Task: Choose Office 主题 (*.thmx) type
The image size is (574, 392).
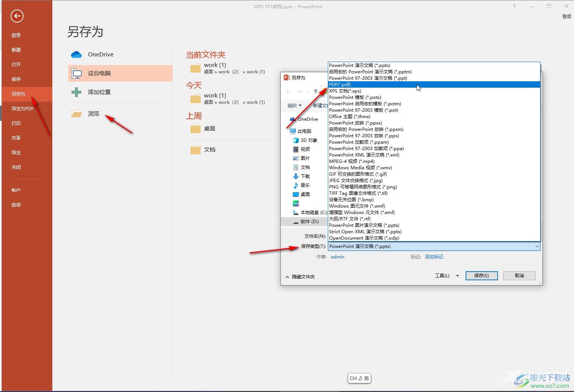Action: [x=434, y=117]
